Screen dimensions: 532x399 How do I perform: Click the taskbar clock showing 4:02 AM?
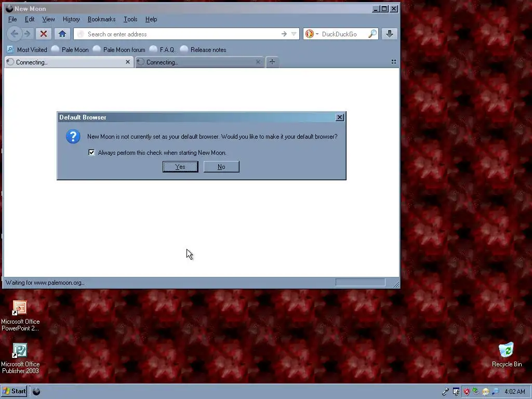coord(515,392)
